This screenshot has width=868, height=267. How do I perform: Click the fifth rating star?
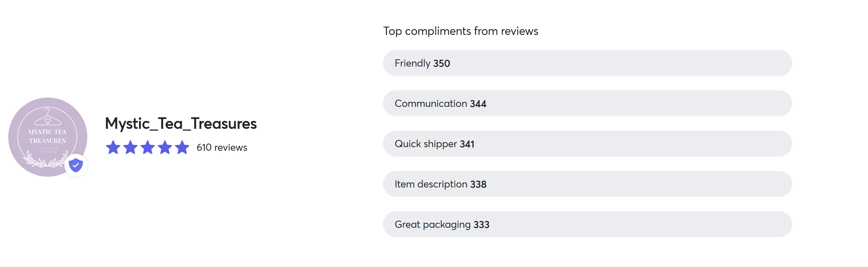point(182,148)
